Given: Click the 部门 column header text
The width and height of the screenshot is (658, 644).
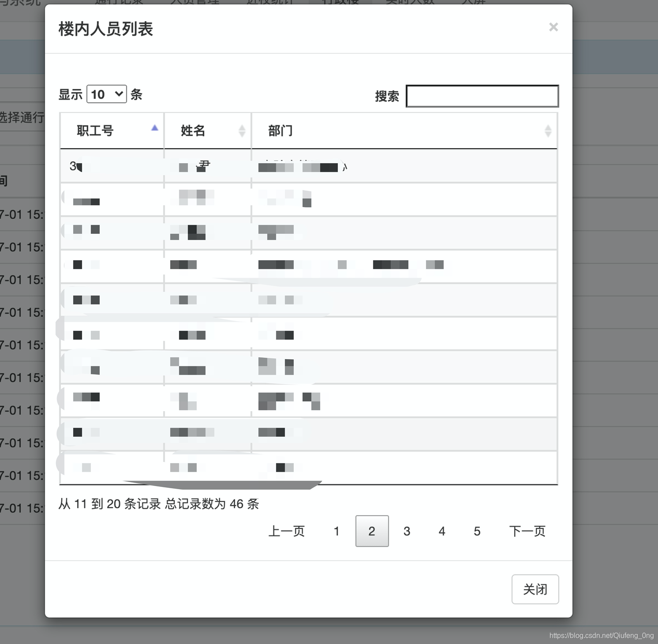Looking at the screenshot, I should tap(280, 131).
